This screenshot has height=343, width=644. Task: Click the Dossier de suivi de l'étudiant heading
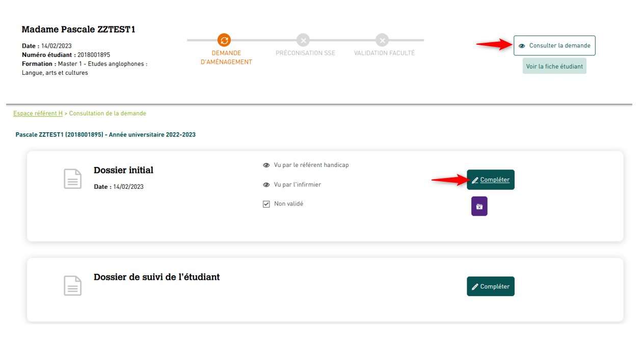156,277
